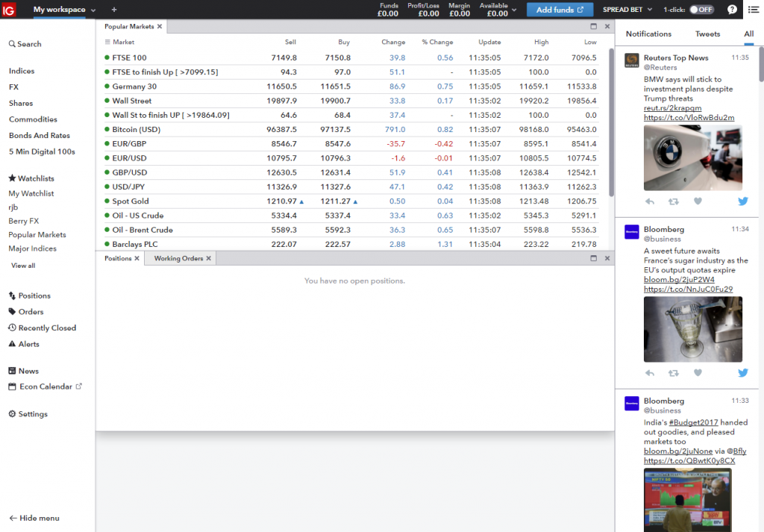The image size is (764, 532).
Task: Reply to the Reuters BMW tweet
Action: (x=650, y=201)
